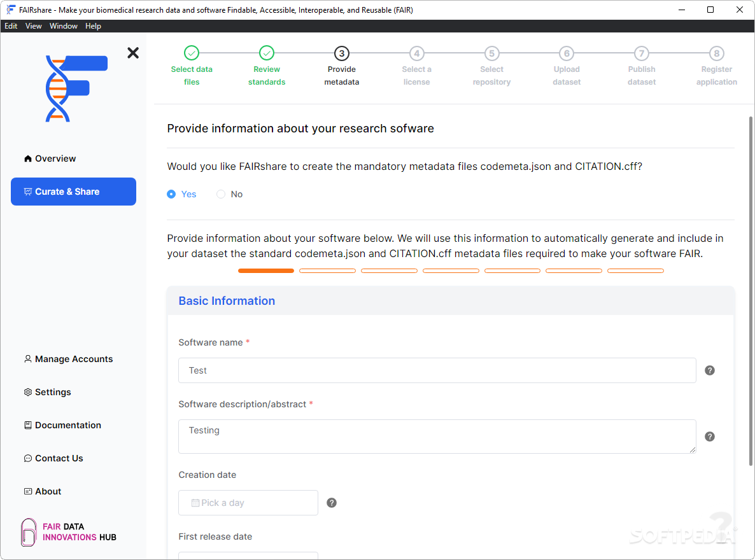This screenshot has width=755, height=560.
Task: Click step 1 green checkmark circle
Action: pyautogui.click(x=192, y=53)
